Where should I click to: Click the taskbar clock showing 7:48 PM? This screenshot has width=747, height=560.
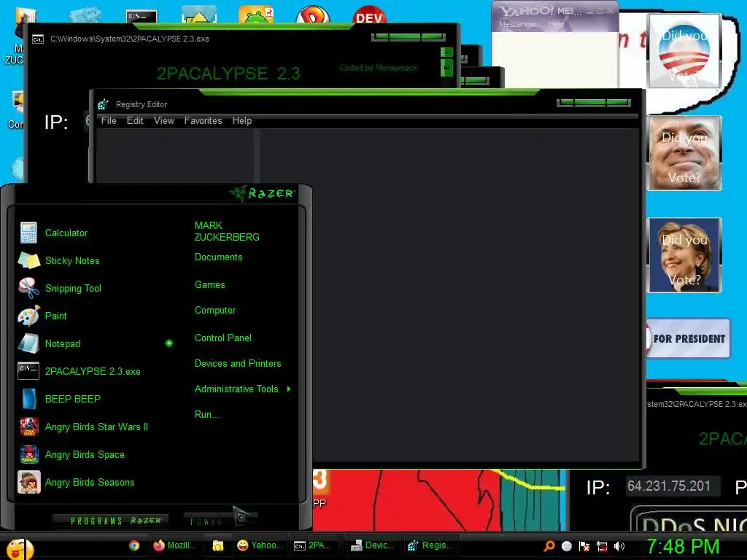tap(683, 546)
